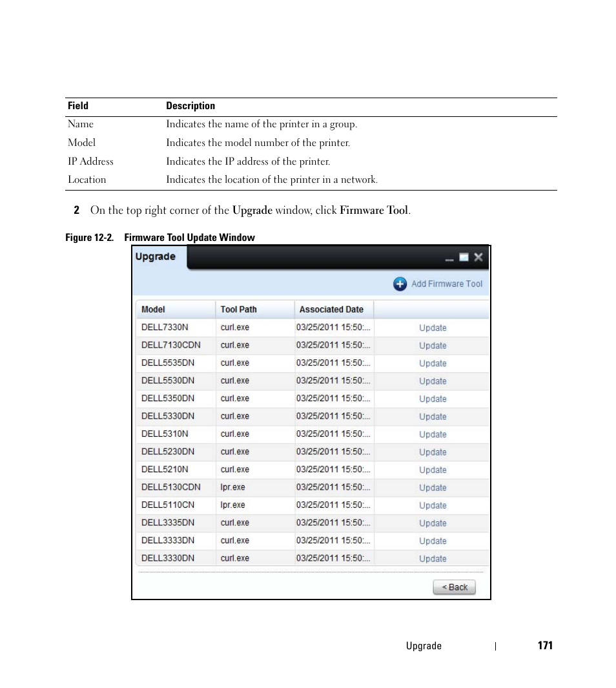Click Update for DELL7330N
This screenshot has width=616, height=688.
pos(432,328)
